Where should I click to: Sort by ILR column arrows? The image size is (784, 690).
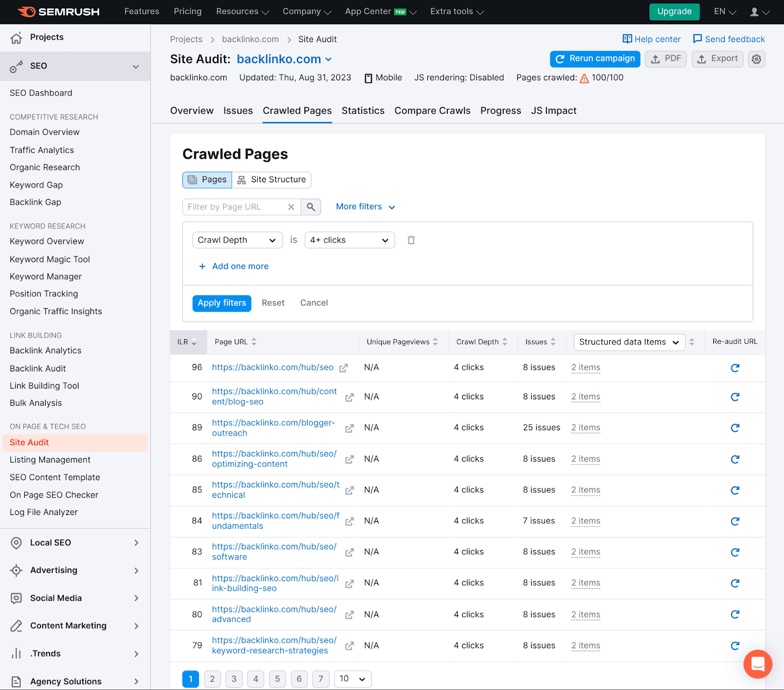point(194,342)
